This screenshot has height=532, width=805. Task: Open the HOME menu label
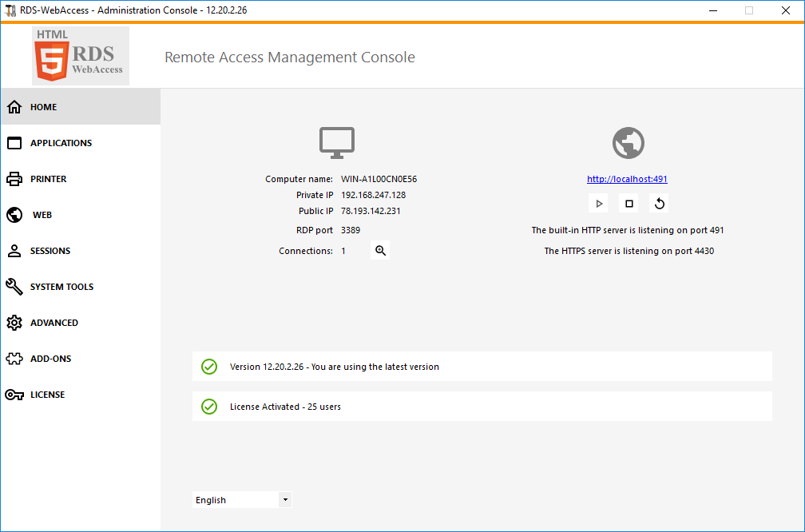coord(44,107)
